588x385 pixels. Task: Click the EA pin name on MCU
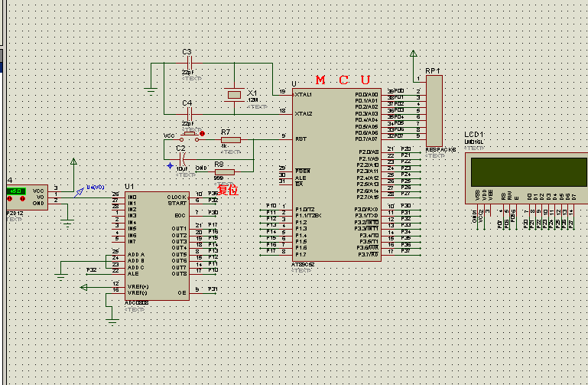[299, 184]
